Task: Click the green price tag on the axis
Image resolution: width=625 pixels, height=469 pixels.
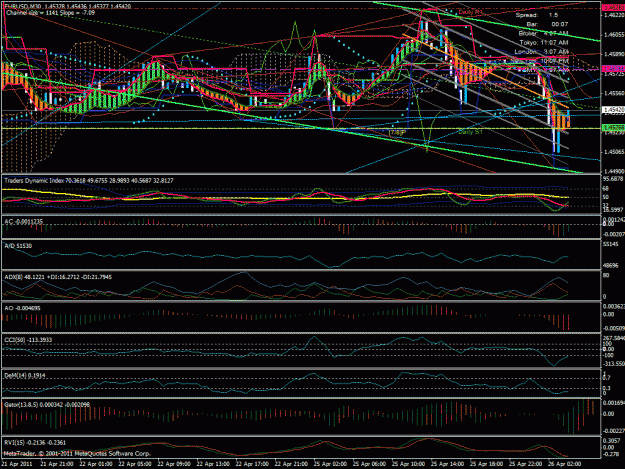Action: pyautogui.click(x=613, y=128)
